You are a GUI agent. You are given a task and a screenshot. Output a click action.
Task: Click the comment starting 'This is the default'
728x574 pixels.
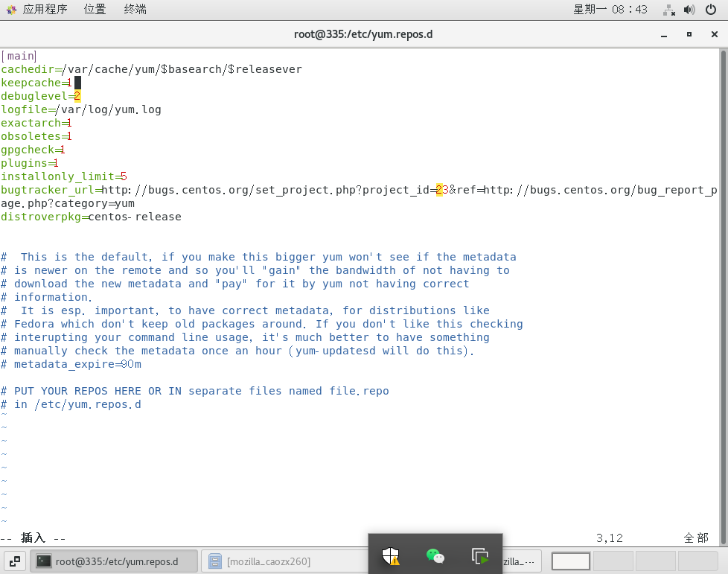click(258, 258)
